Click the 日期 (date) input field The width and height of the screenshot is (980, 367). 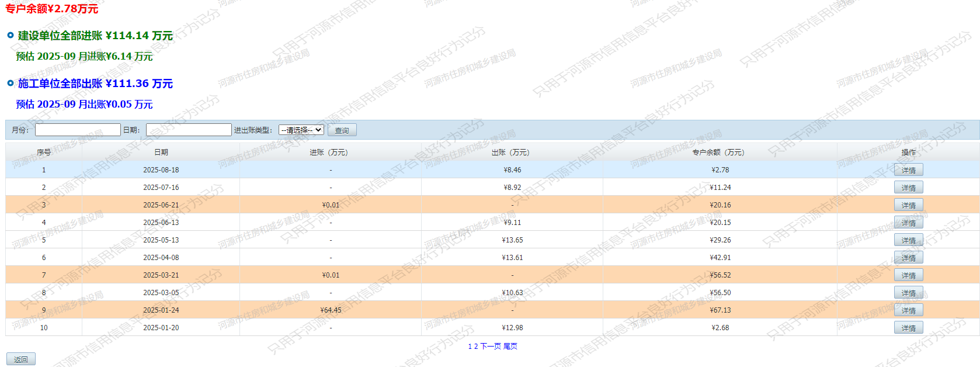point(189,130)
